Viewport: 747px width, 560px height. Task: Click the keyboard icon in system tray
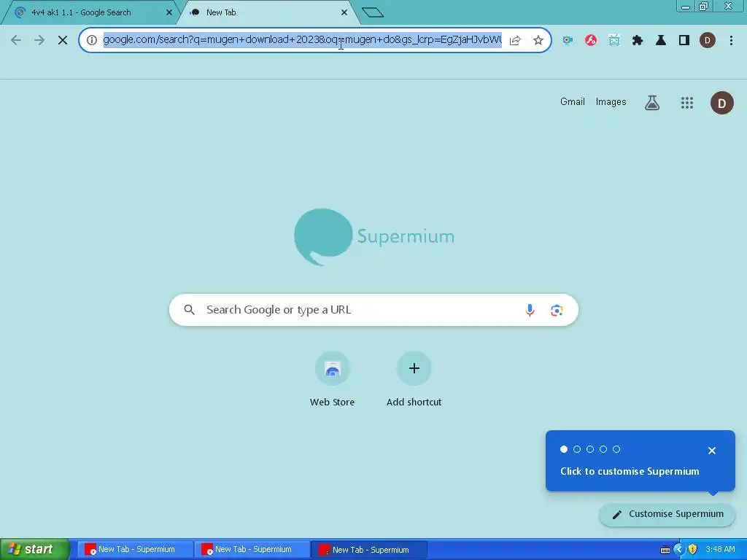[x=665, y=550]
